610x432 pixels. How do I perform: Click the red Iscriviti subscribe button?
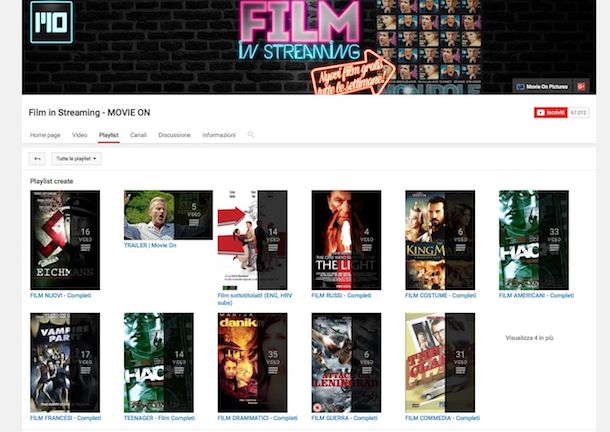[x=550, y=112]
